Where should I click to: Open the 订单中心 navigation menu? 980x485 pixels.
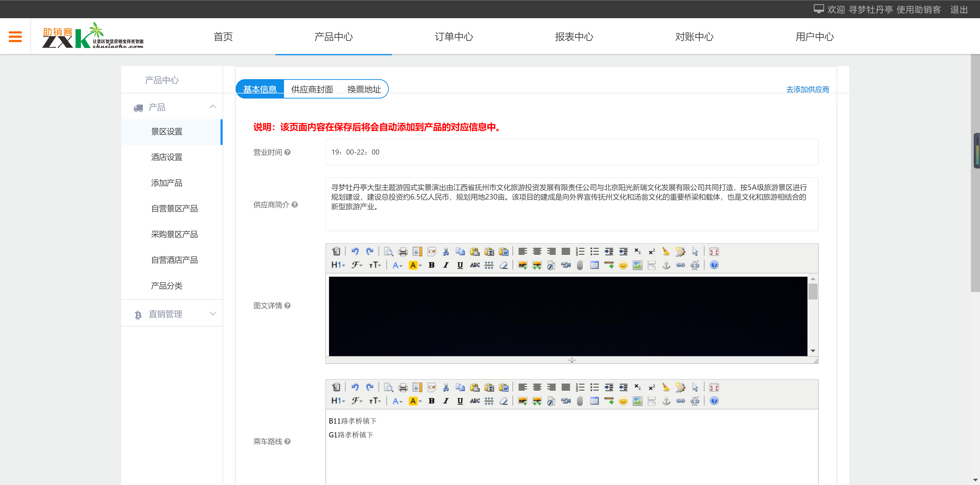click(453, 37)
